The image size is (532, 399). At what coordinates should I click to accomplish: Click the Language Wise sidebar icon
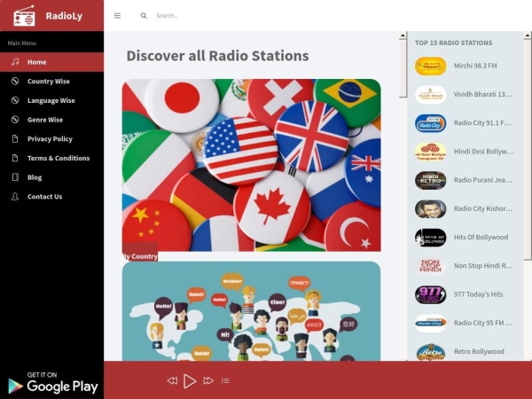tap(15, 100)
